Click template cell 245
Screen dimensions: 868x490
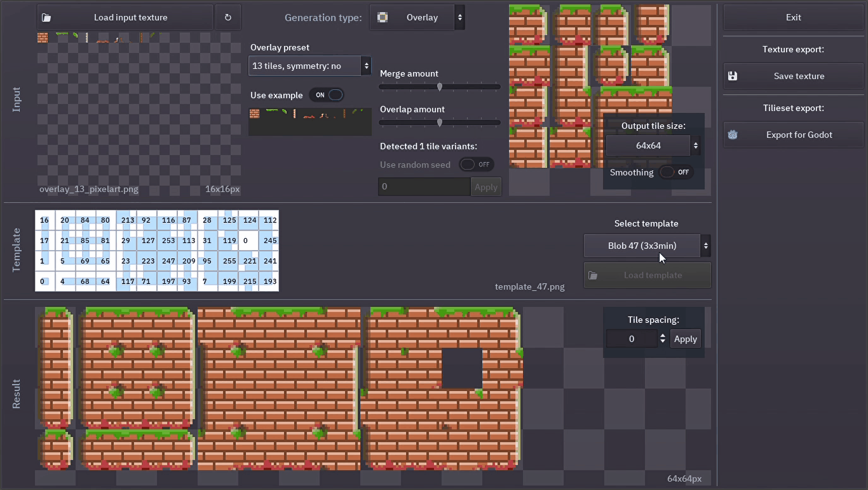[270, 241]
